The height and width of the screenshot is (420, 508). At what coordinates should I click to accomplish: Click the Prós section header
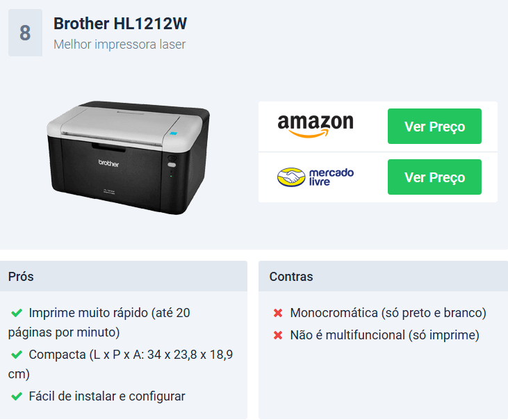click(124, 276)
